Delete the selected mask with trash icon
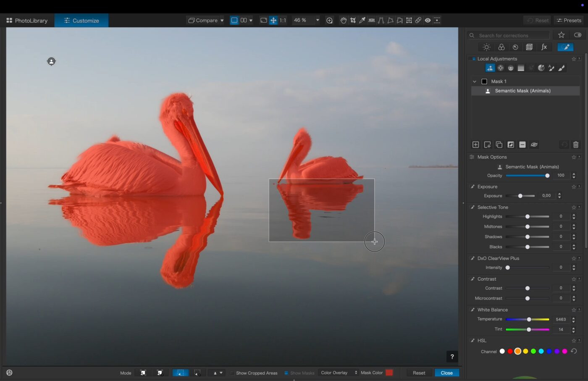 tap(576, 145)
